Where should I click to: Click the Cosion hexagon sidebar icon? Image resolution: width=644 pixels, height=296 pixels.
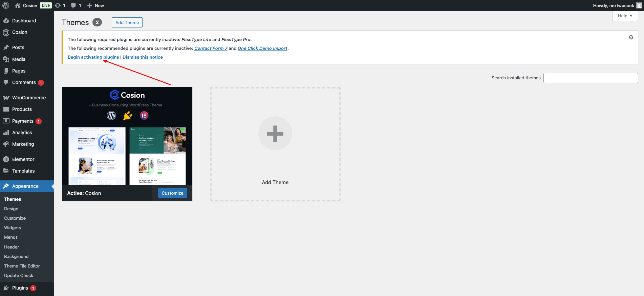[x=6, y=33]
